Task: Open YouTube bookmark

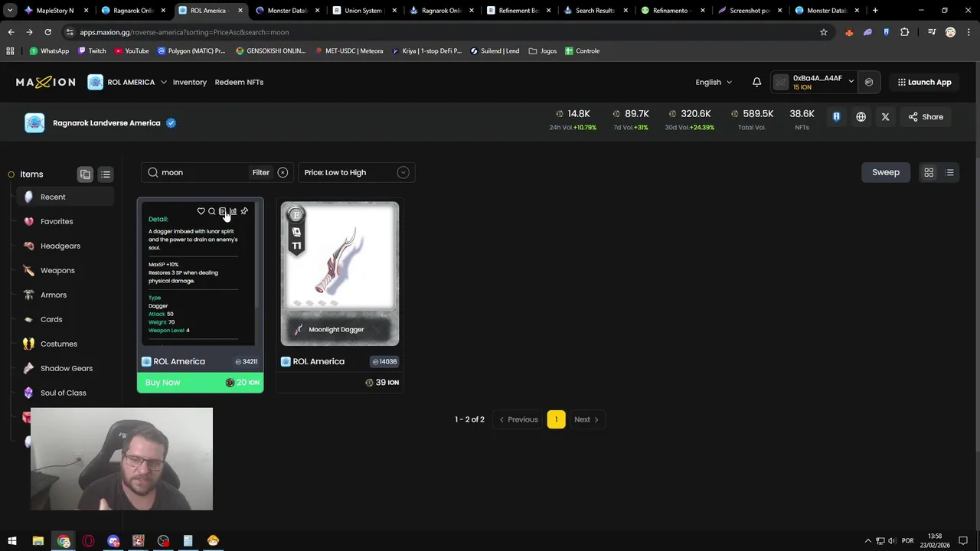Action: tap(132, 51)
